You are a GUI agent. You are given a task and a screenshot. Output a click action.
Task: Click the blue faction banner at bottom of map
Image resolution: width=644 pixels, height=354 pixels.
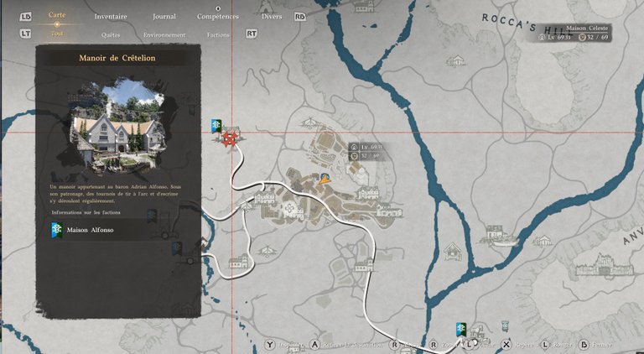pos(461,329)
